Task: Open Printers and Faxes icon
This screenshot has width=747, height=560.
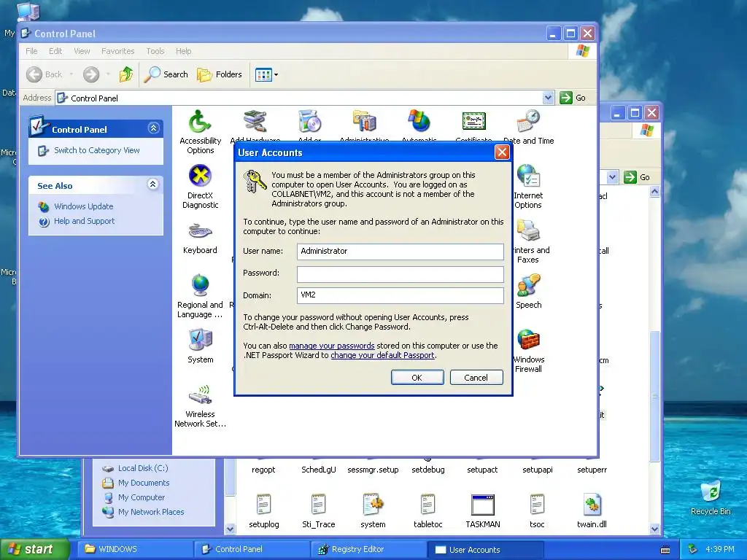Action: click(x=529, y=241)
